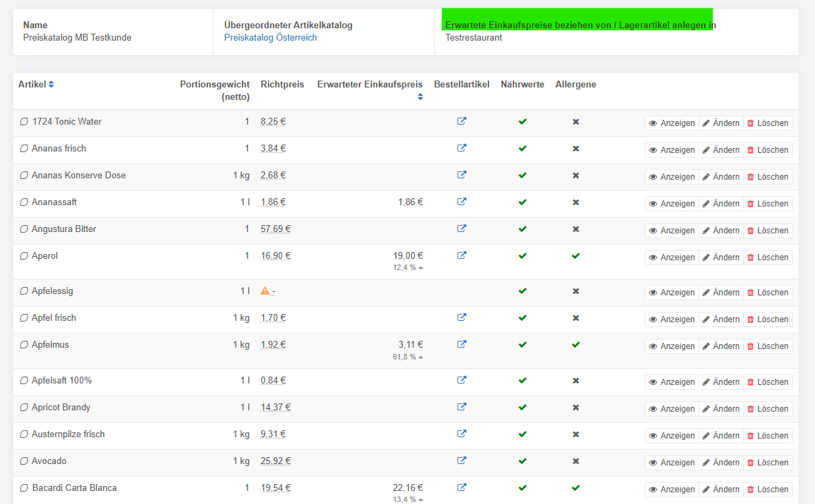Click Anzeigen for Ananassaft
815x504 pixels.
pos(672,204)
